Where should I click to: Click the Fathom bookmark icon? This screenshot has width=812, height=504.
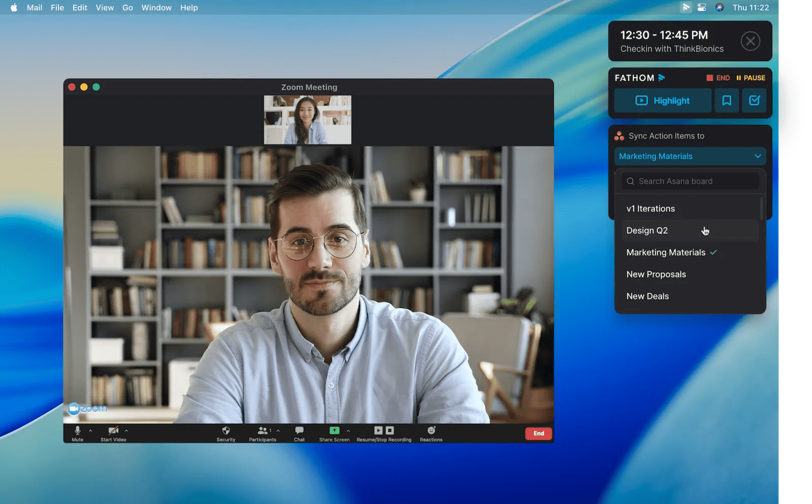[x=727, y=100]
